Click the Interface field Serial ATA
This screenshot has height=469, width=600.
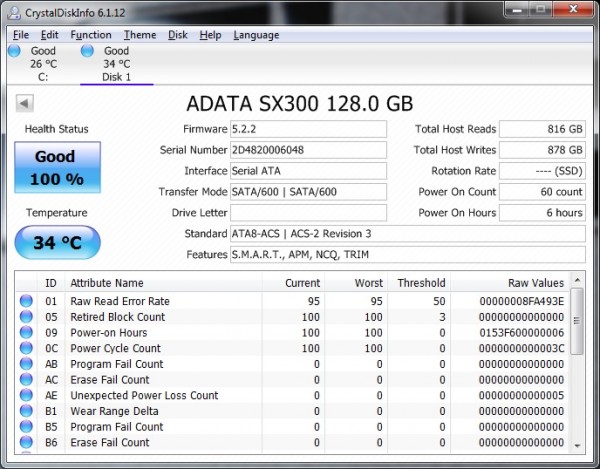pos(308,171)
